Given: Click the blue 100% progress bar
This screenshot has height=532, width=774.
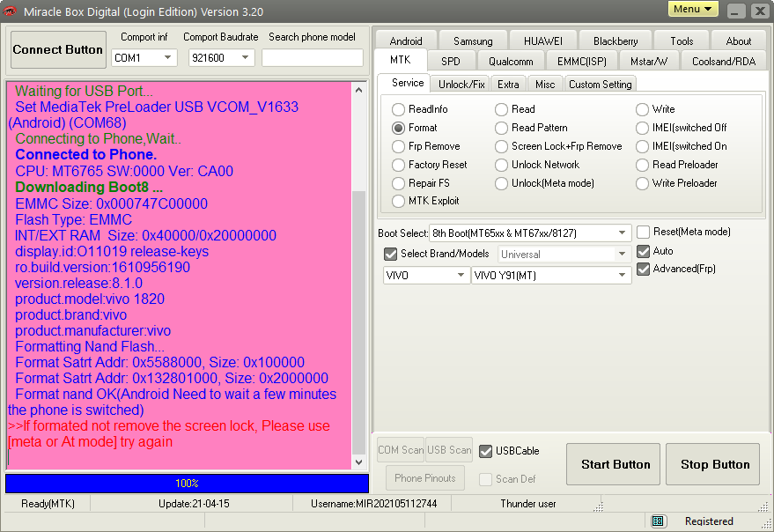Looking at the screenshot, I should tap(187, 484).
